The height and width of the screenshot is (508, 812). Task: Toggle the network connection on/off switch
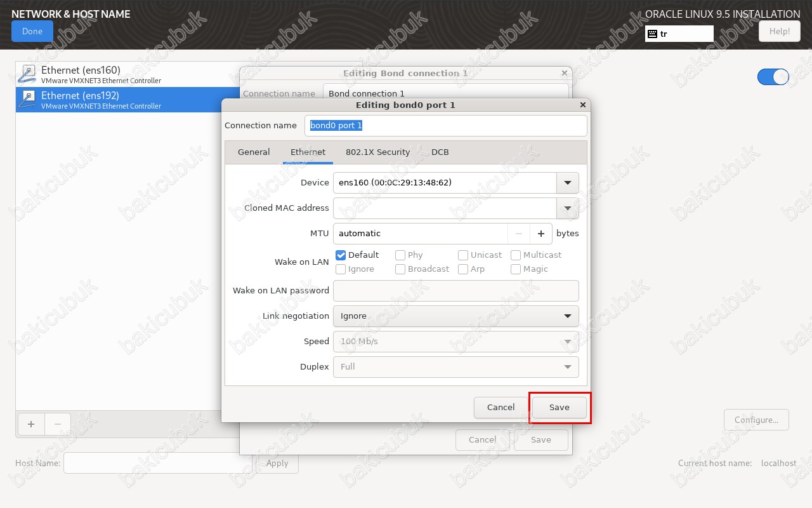coord(773,77)
